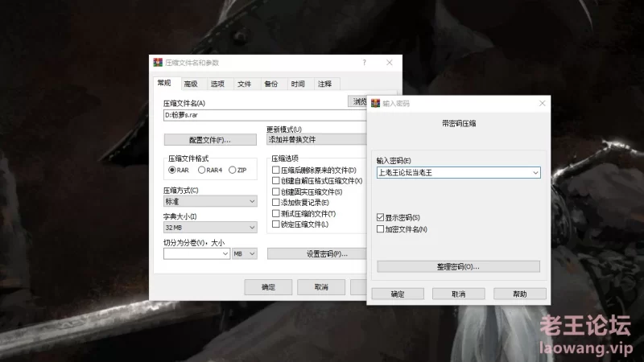This screenshot has width=644, height=362.
Task: Enable the 加密文件名 checkbox
Action: [380, 229]
